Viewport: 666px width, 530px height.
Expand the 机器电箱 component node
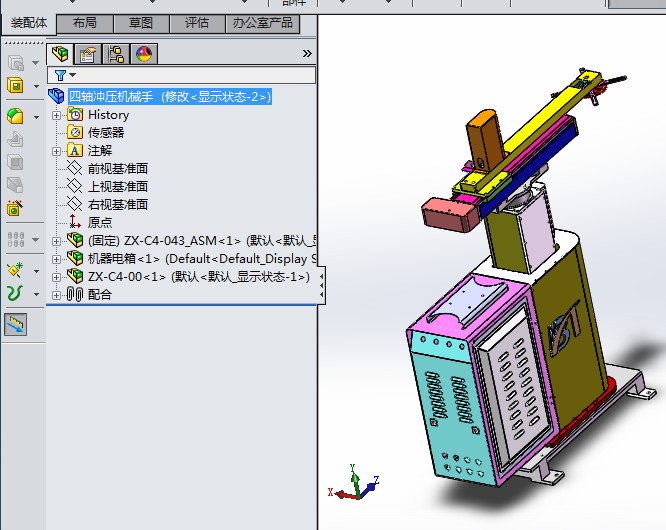pyautogui.click(x=56, y=259)
